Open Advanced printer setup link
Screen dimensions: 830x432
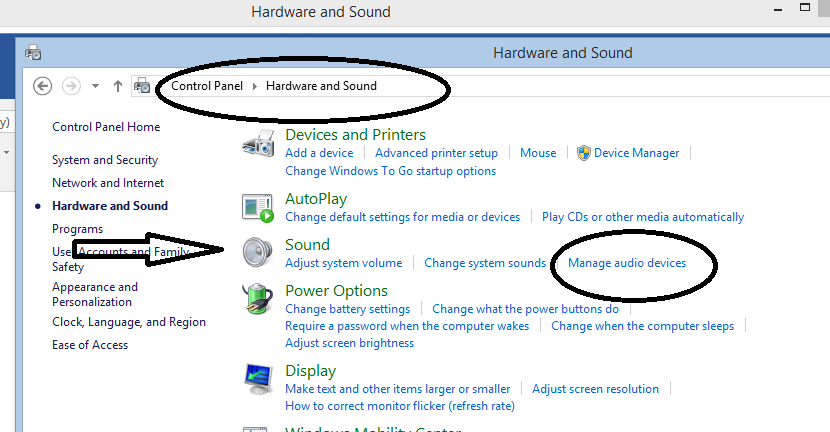tap(436, 153)
